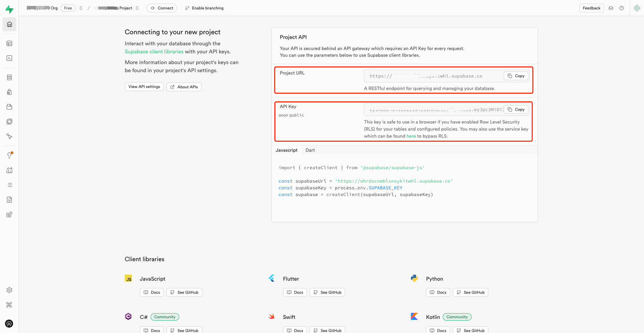Open the Table Editor sidebar icon
The height and width of the screenshot is (333, 644).
[9, 43]
